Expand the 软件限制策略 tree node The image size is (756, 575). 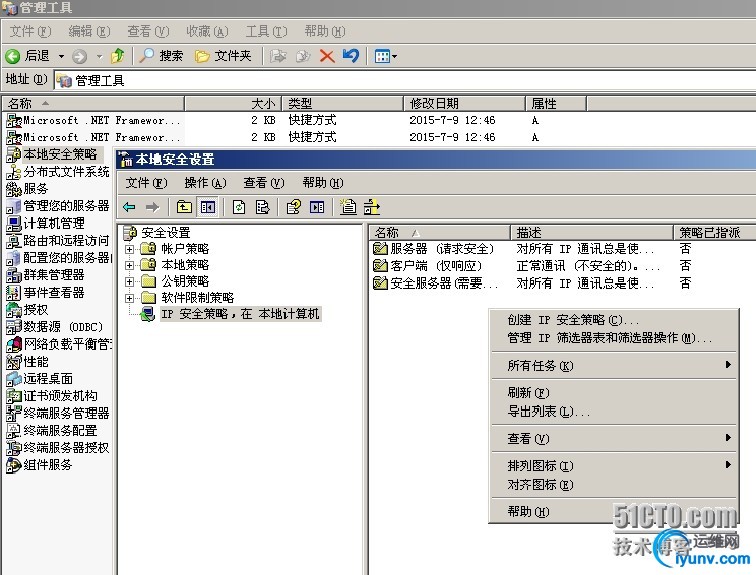[x=129, y=298]
